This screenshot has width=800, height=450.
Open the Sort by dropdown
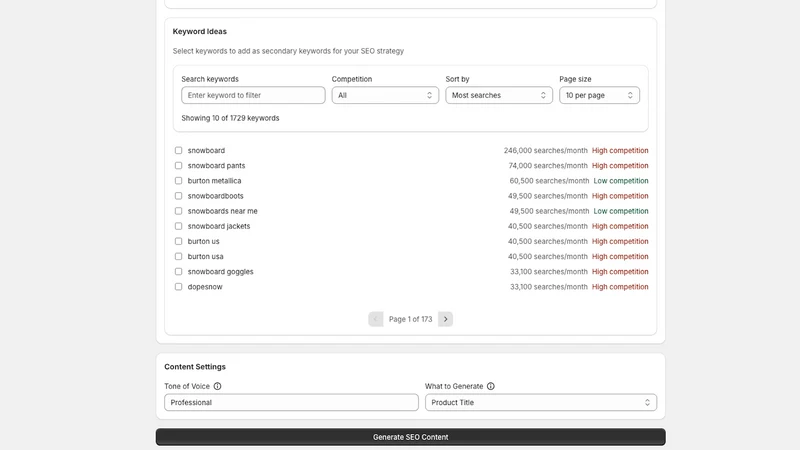[499, 95]
